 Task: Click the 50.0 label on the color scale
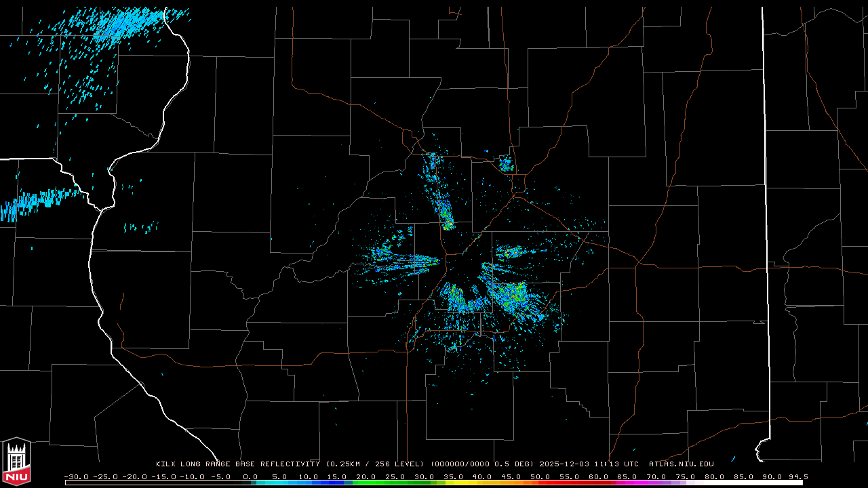pyautogui.click(x=540, y=476)
